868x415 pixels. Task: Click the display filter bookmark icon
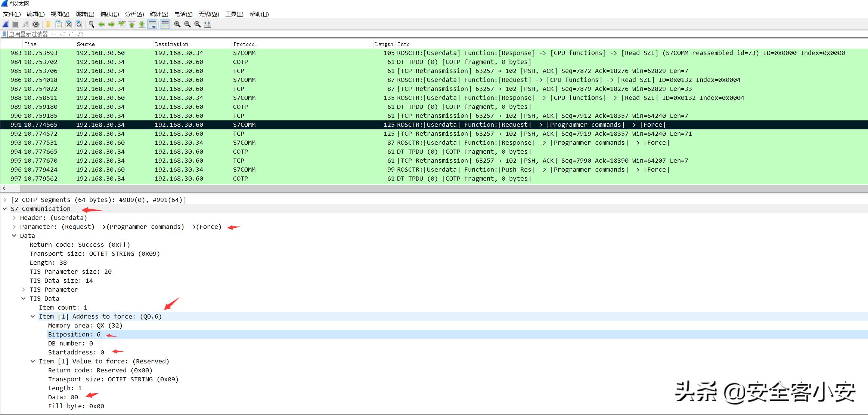click(4, 34)
